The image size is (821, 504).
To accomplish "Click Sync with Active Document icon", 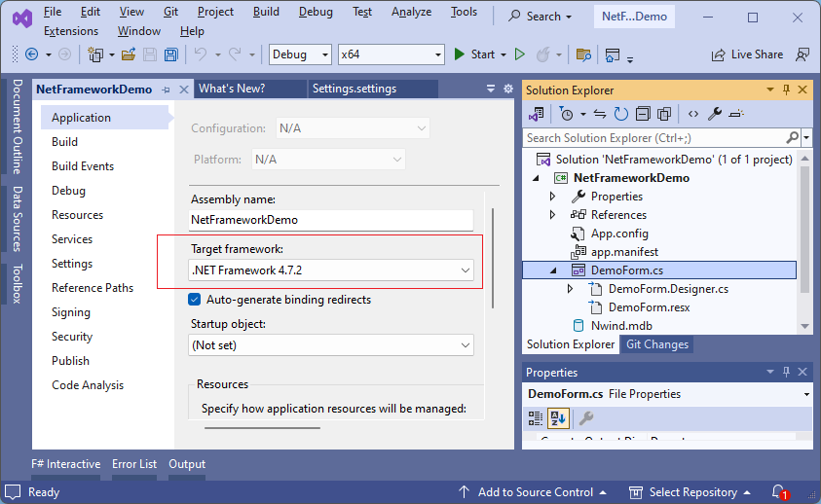I will (600, 114).
